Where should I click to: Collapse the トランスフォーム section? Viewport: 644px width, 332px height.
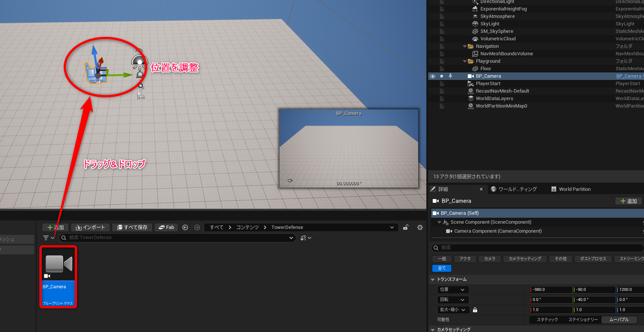pos(433,280)
